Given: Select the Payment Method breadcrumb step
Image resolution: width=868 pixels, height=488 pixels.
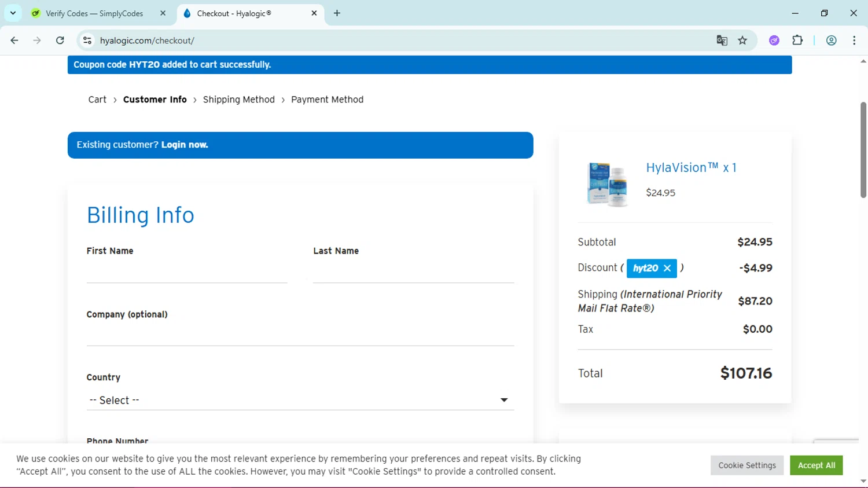Looking at the screenshot, I should point(328,100).
